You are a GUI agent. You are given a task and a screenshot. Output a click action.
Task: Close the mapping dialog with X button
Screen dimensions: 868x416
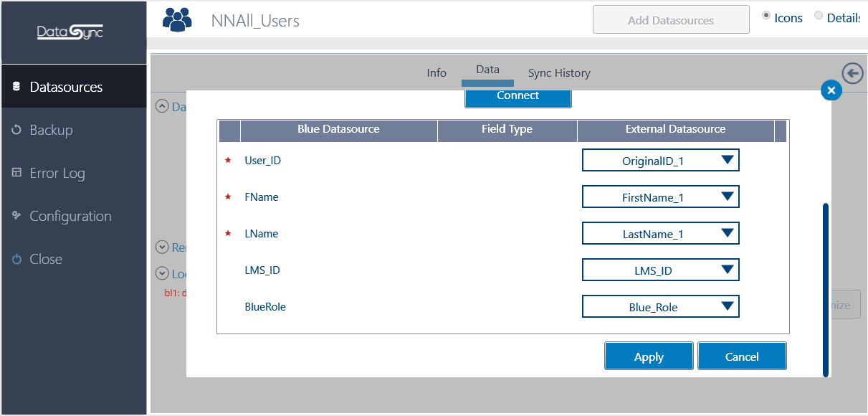tap(831, 90)
